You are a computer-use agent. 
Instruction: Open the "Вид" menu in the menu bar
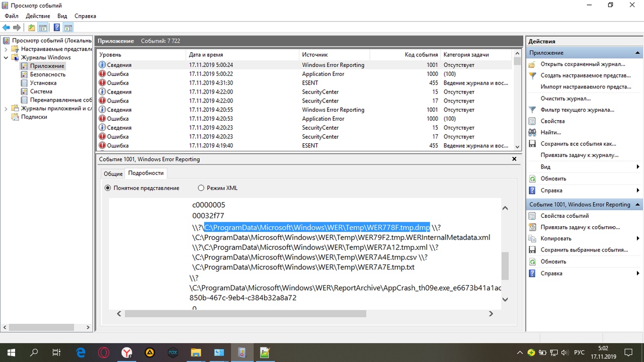click(x=62, y=16)
